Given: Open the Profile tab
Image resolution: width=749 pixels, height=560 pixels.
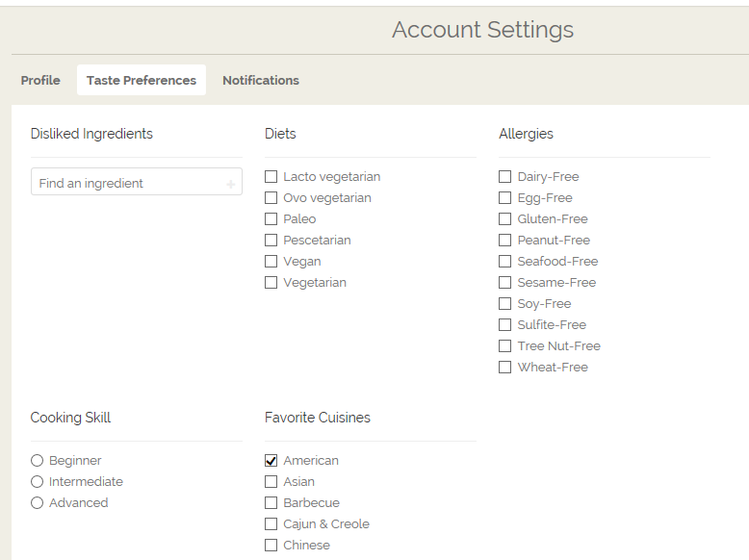Looking at the screenshot, I should coord(40,81).
